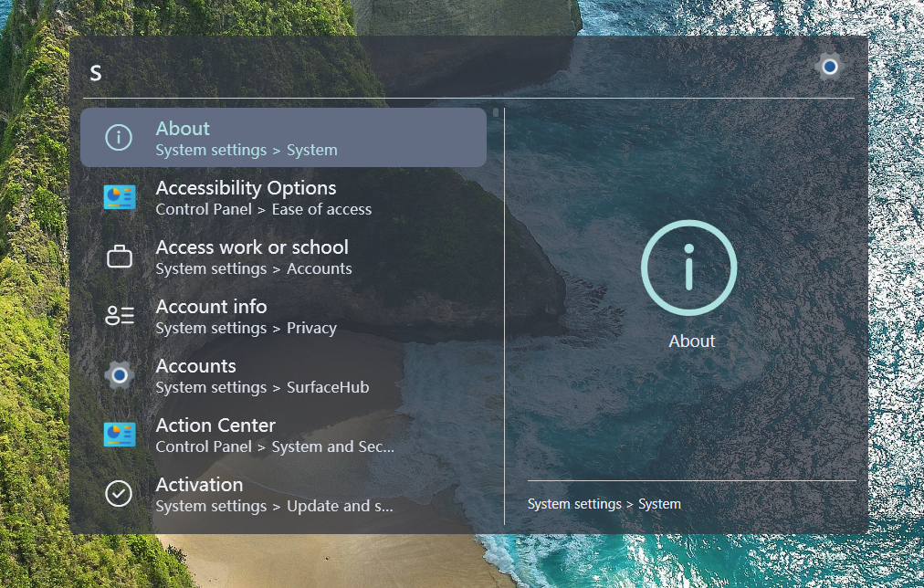
Task: Click the About info circle icon in results
Action: [x=119, y=137]
